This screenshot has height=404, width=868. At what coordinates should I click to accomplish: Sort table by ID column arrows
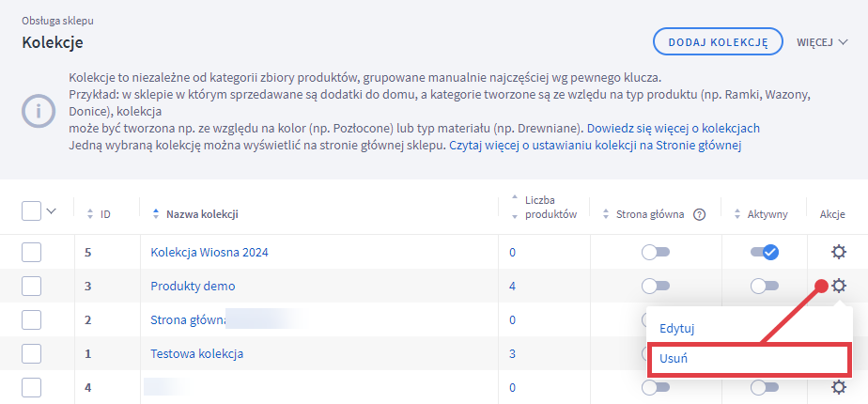[91, 214]
